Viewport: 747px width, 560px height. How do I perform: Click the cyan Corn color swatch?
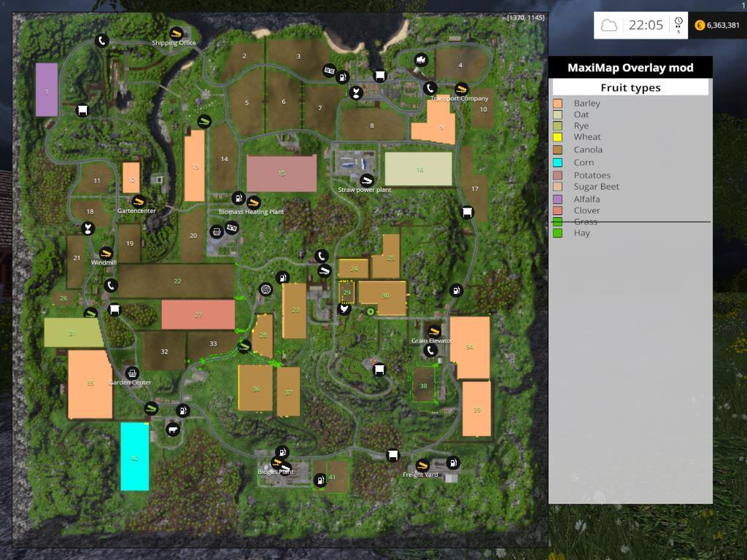[x=557, y=163]
